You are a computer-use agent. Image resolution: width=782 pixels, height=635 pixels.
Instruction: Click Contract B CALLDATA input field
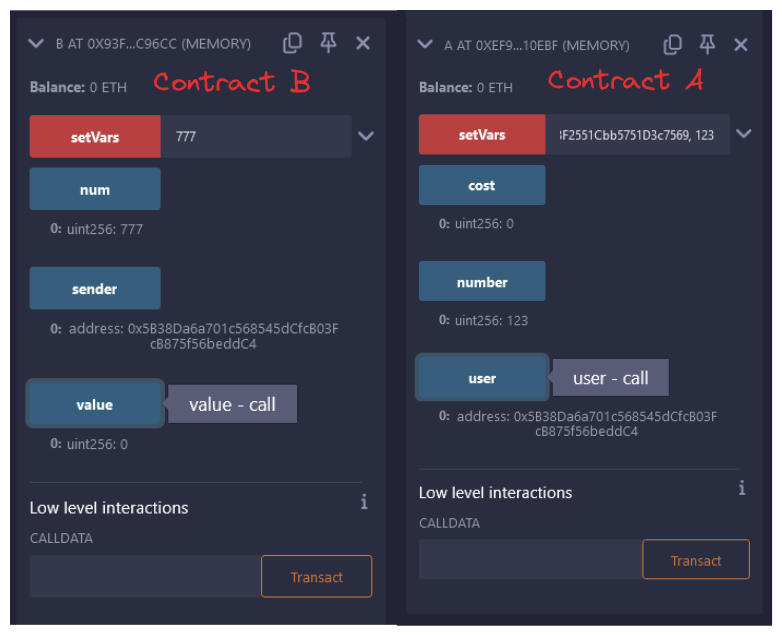coord(145,577)
